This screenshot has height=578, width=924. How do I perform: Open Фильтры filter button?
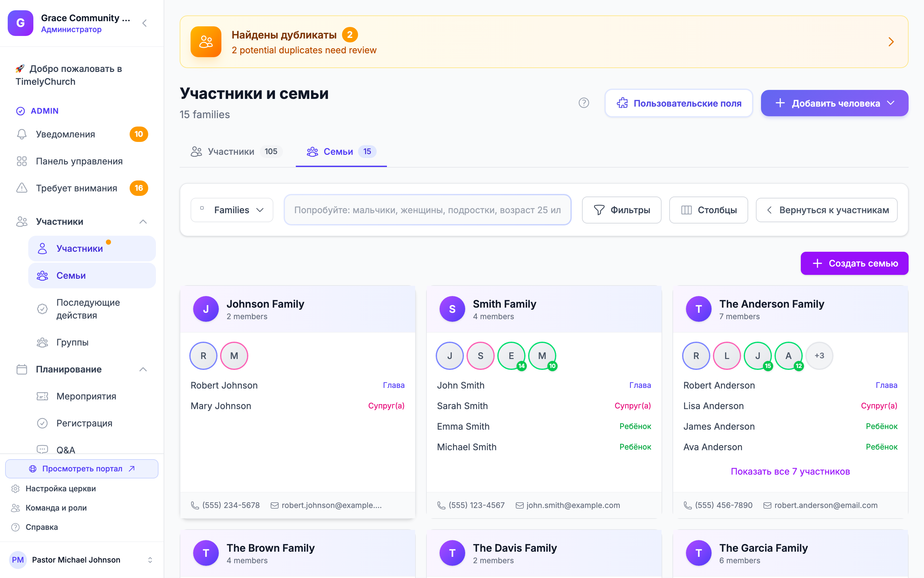pos(621,210)
